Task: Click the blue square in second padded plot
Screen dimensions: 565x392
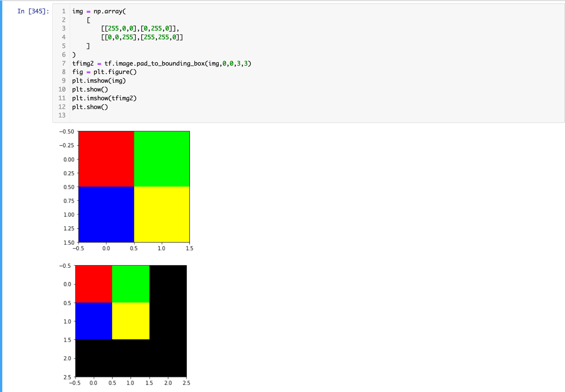Action: [94, 321]
